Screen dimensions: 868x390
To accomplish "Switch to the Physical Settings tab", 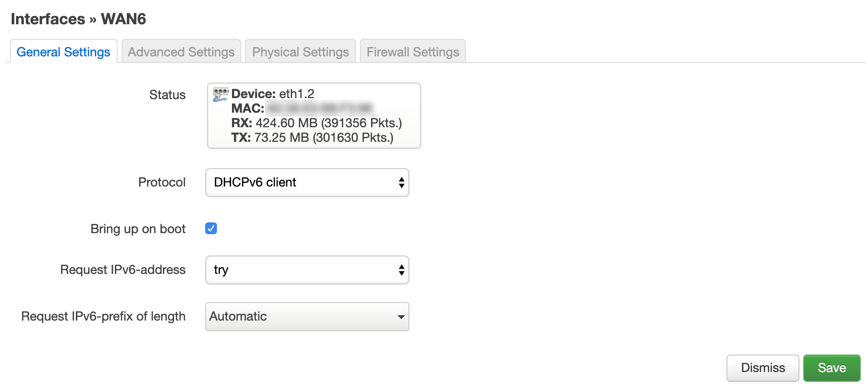I will [301, 51].
